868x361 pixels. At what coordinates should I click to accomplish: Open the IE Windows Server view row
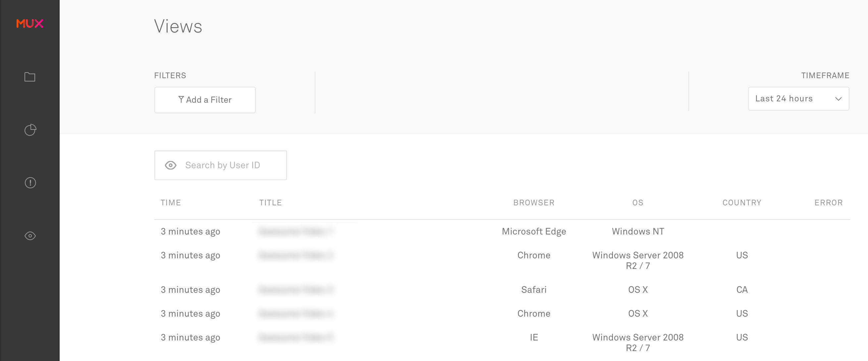click(534, 337)
